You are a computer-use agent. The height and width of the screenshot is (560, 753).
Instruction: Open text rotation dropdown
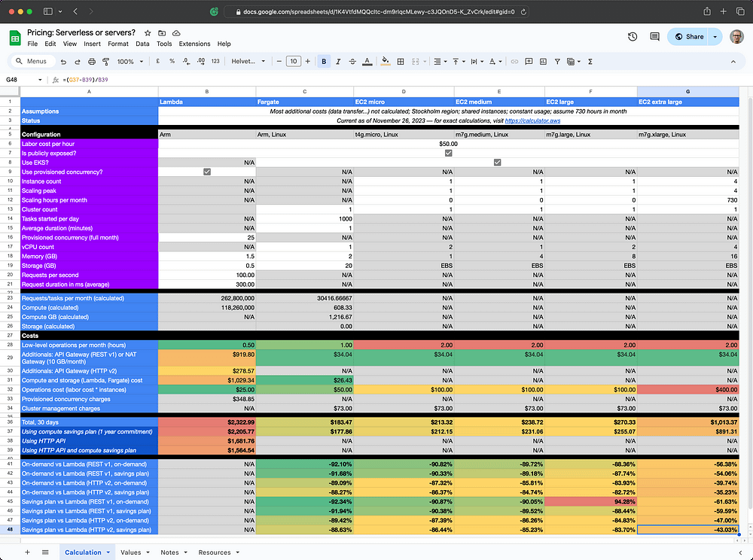coord(495,62)
